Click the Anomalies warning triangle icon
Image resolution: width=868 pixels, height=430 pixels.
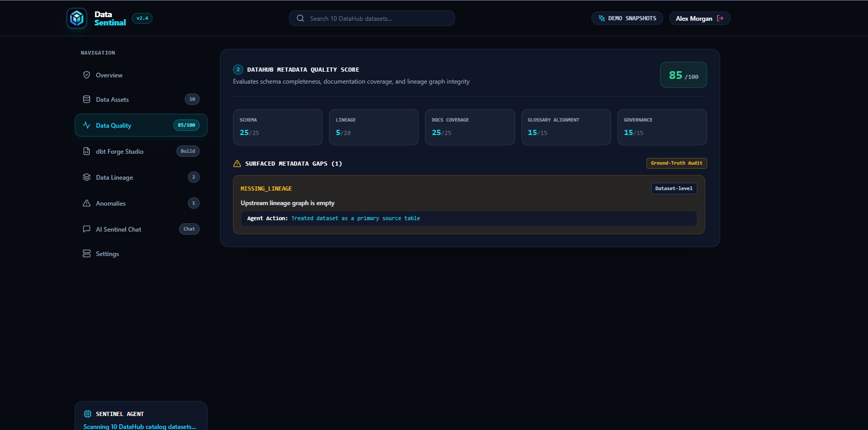coord(87,203)
